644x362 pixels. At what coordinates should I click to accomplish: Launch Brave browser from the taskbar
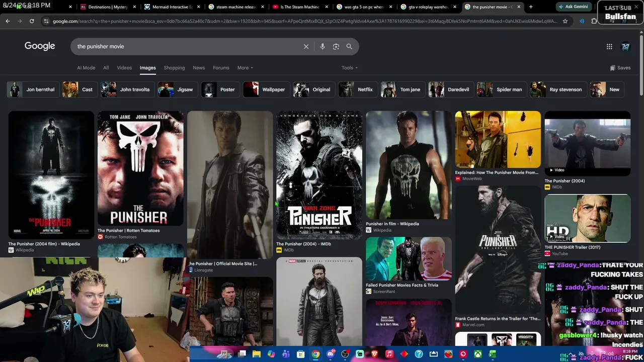pyautogui.click(x=374, y=354)
